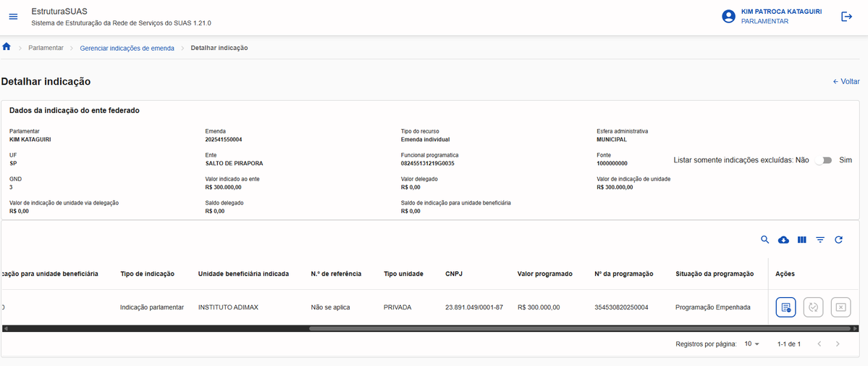Select MUNICIPAL esfera administrativa value
Screen dimensions: 868x366
[x=612, y=140]
